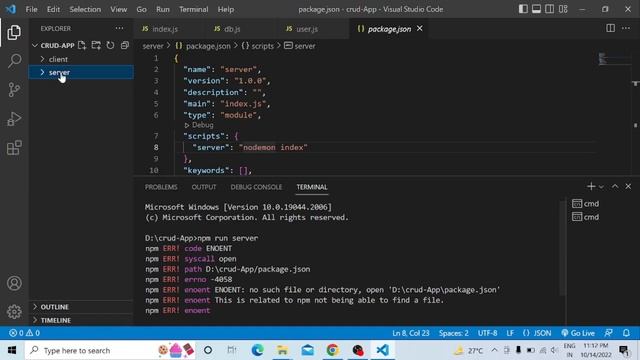Collapse all folders in Explorer
Screen dimensions: 640x360
point(124,45)
